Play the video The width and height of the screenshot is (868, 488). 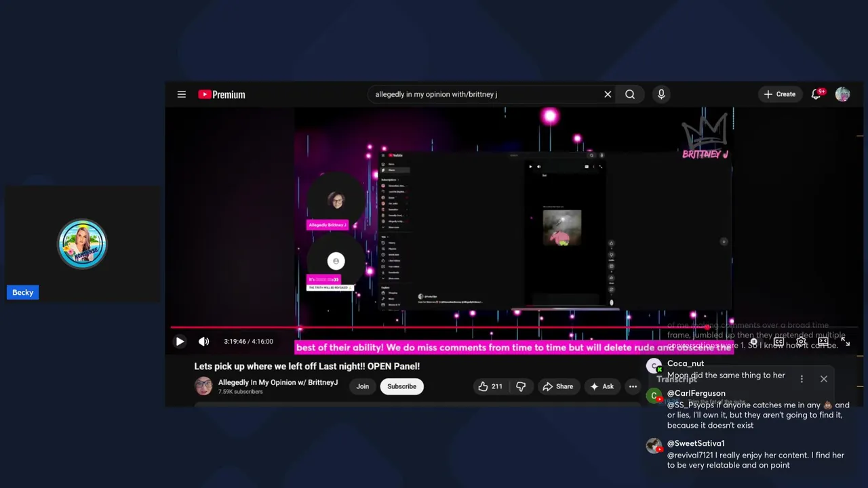[179, 342]
